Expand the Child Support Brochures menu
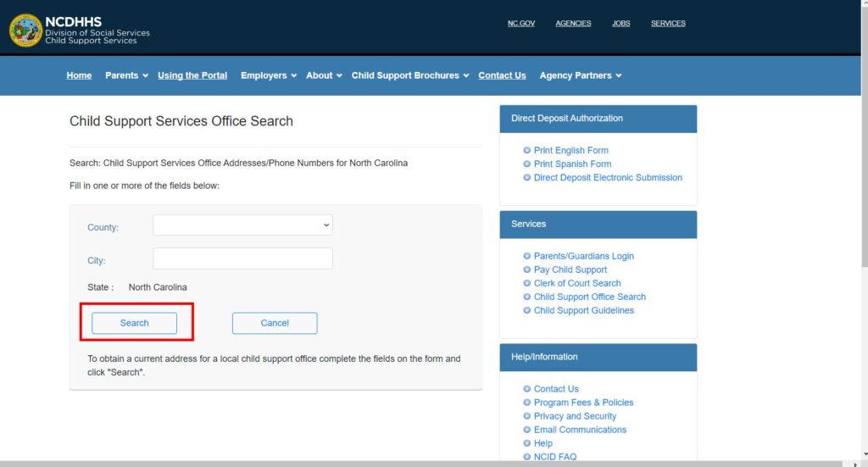Viewport: 868px width, 467px height. [x=410, y=75]
